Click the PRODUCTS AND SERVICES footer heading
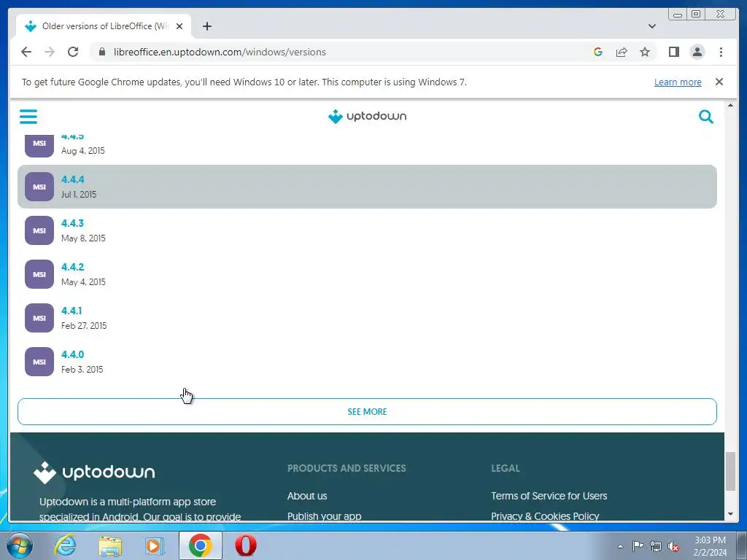The image size is (747, 560). tap(347, 468)
